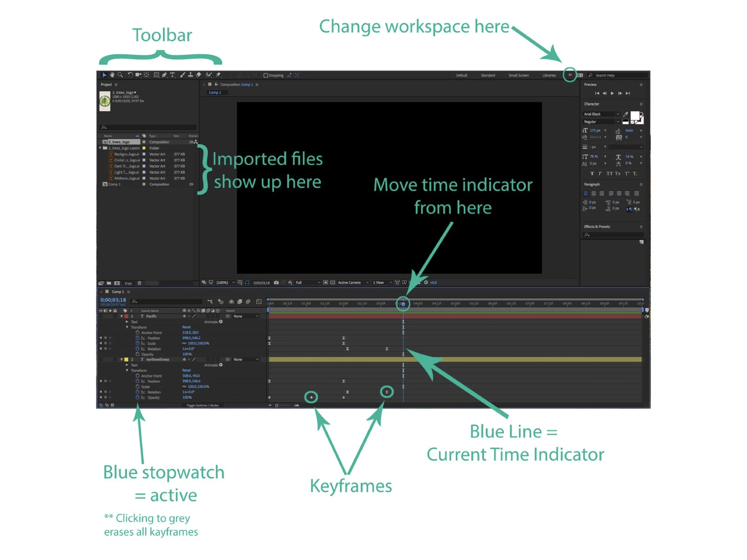The width and height of the screenshot is (747, 560).
Task: Switch to Small Screen workspace
Action: point(519,75)
